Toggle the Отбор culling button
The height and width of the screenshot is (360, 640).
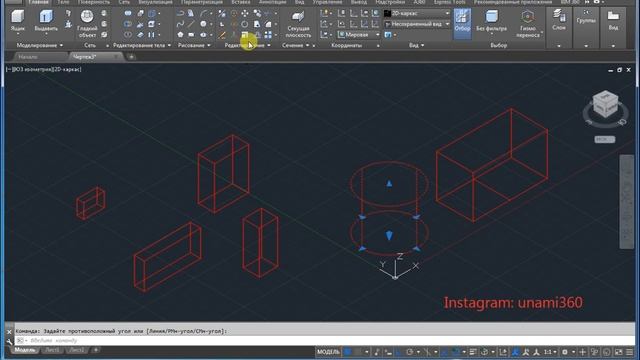(x=462, y=24)
